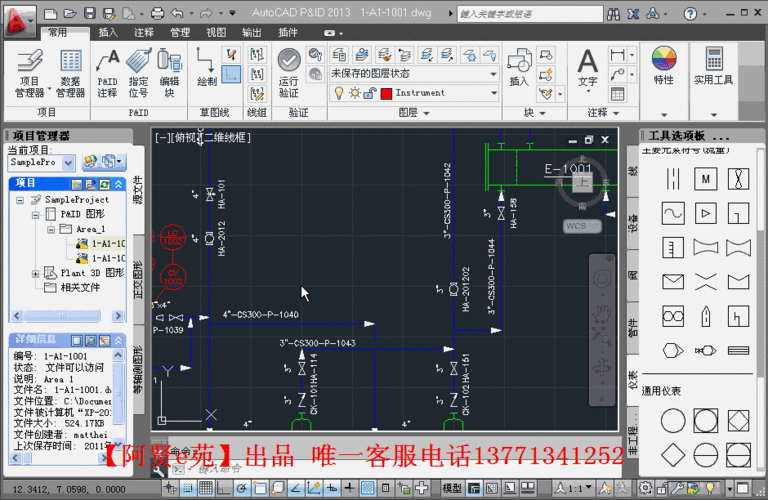Click the 俯视 view control label

pyautogui.click(x=185, y=138)
